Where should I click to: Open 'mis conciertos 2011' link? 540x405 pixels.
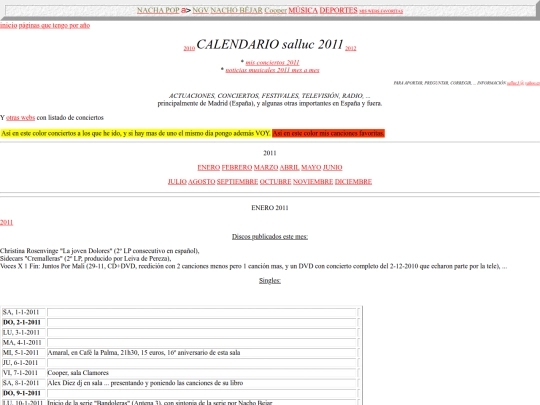pyautogui.click(x=272, y=62)
